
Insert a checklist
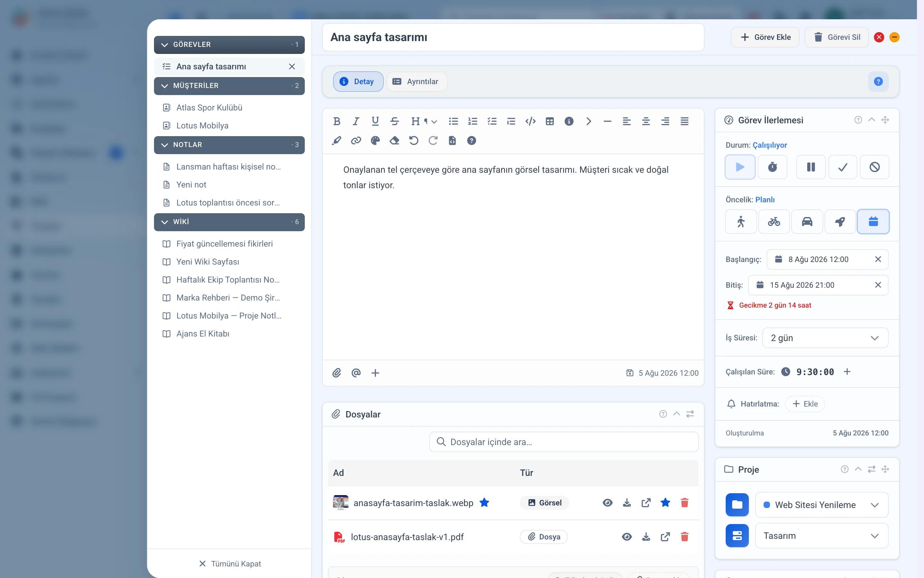492,121
